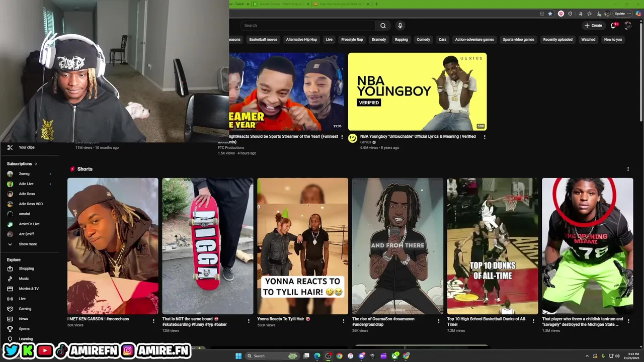The height and width of the screenshot is (362, 644).
Task: Expand the Subscriptions section arrow
Action: click(36, 164)
